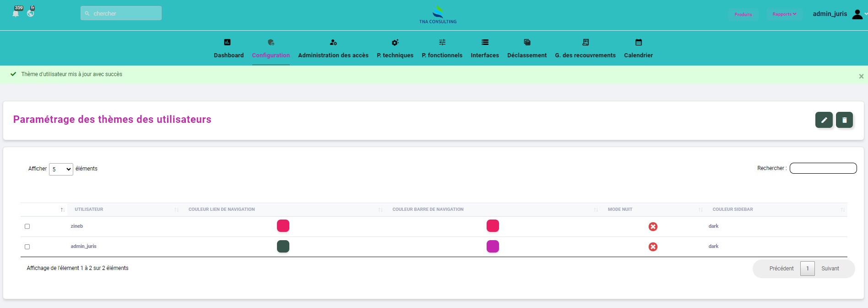Select the admin_juris row checkbox
The width and height of the screenshot is (868, 308).
tap(27, 247)
